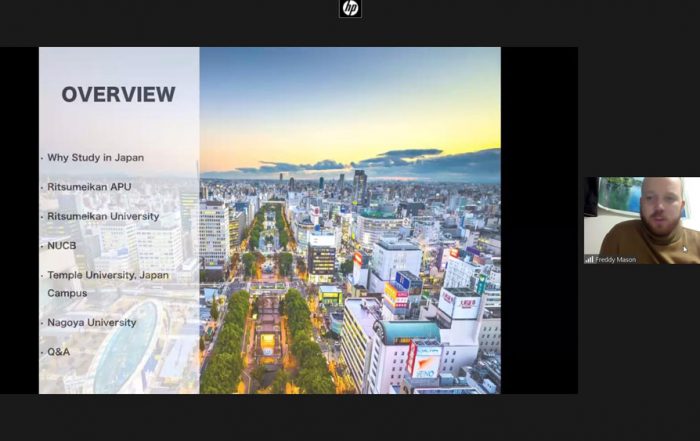Select Freddy Mason's video thumbnail
Image resolution: width=700 pixels, height=441 pixels.
tap(642, 220)
